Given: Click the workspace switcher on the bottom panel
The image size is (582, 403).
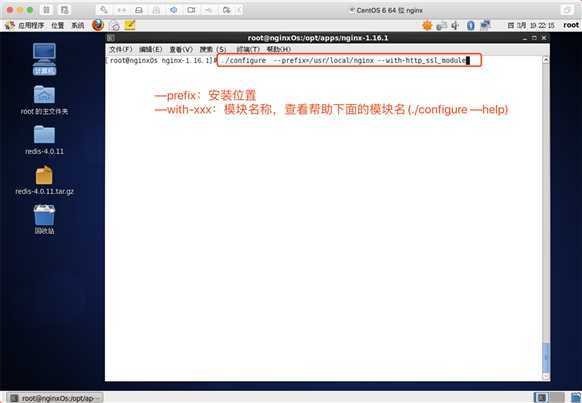Looking at the screenshot, I should [x=549, y=398].
